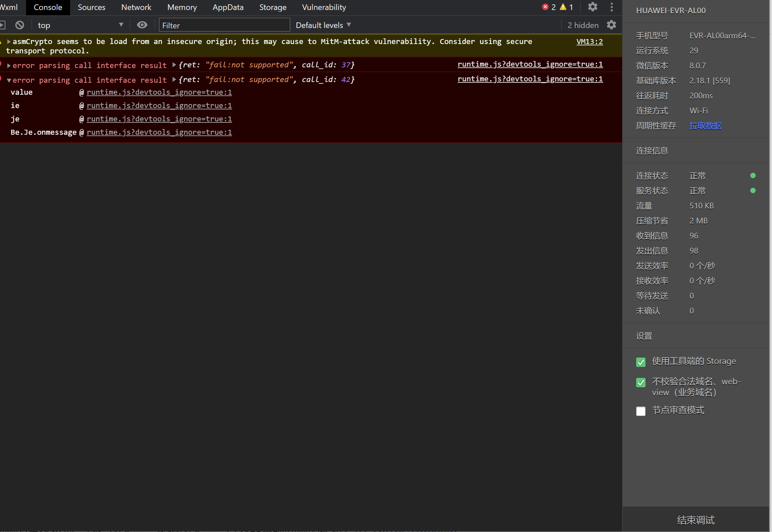
Task: Open console settings gear near hidden count
Action: point(611,25)
